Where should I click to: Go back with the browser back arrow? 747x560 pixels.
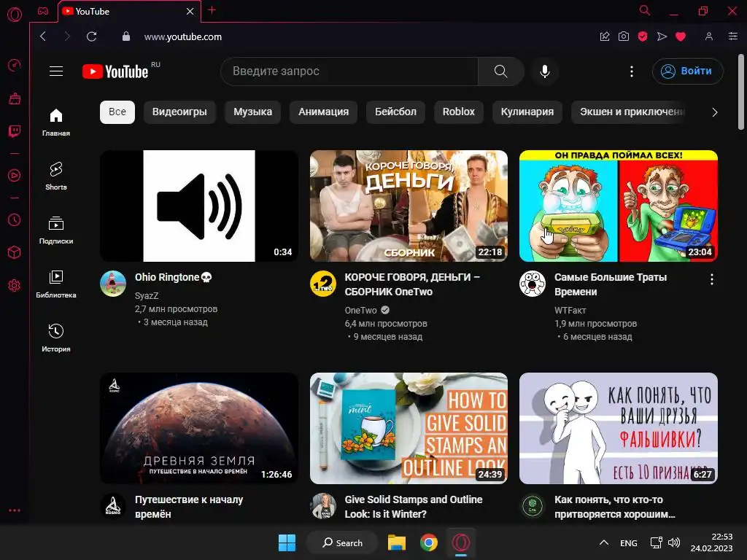(43, 36)
